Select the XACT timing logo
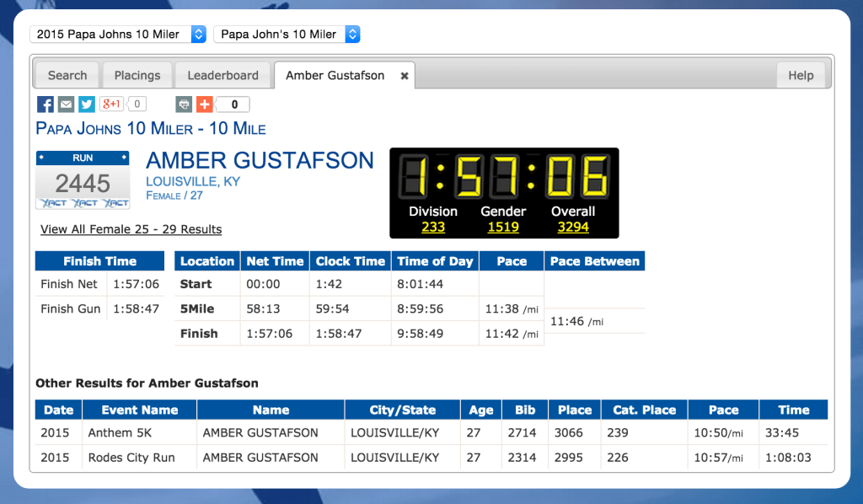Image resolution: width=863 pixels, height=504 pixels. click(82, 202)
